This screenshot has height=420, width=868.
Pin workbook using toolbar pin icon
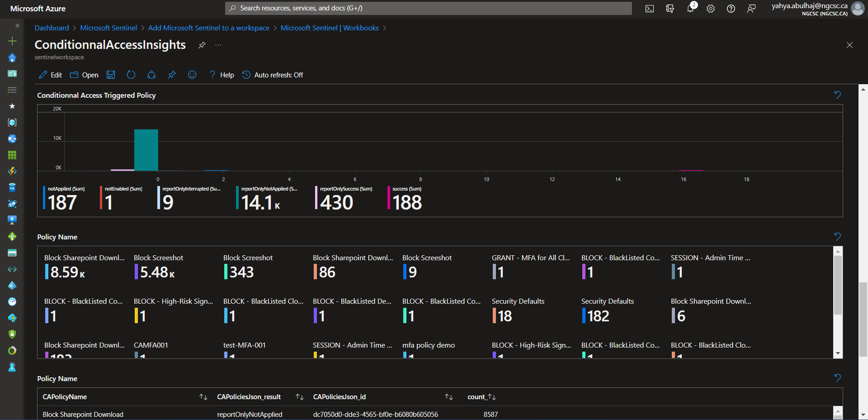click(x=172, y=75)
